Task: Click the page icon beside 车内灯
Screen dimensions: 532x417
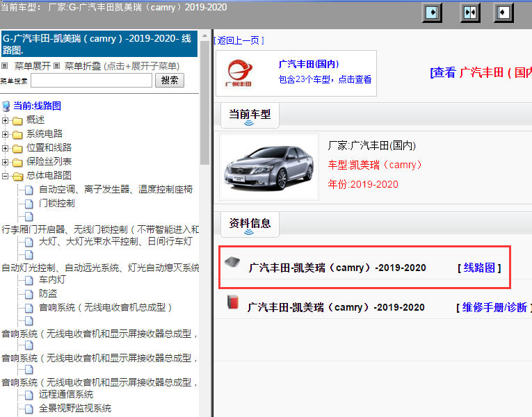Action: pyautogui.click(x=29, y=280)
